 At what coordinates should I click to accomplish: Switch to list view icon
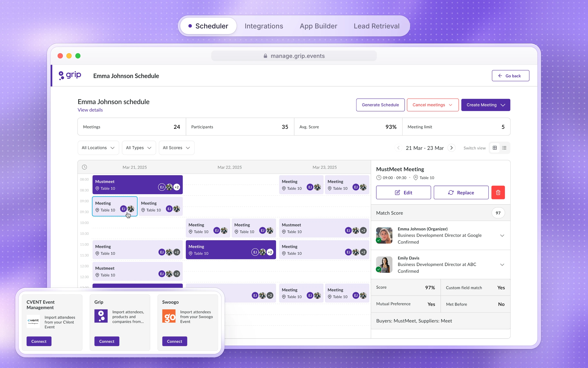[x=504, y=148]
